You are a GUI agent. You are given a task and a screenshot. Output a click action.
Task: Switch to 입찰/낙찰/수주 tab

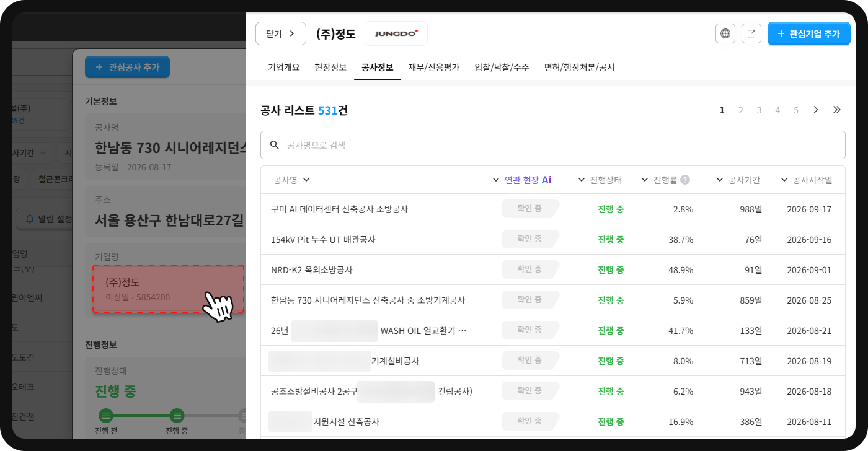(502, 68)
